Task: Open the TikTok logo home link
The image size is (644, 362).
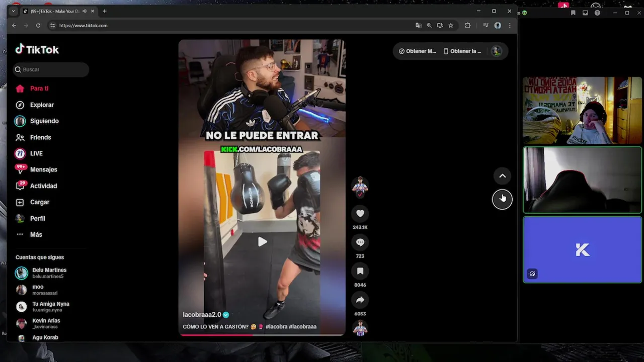Action: click(37, 49)
